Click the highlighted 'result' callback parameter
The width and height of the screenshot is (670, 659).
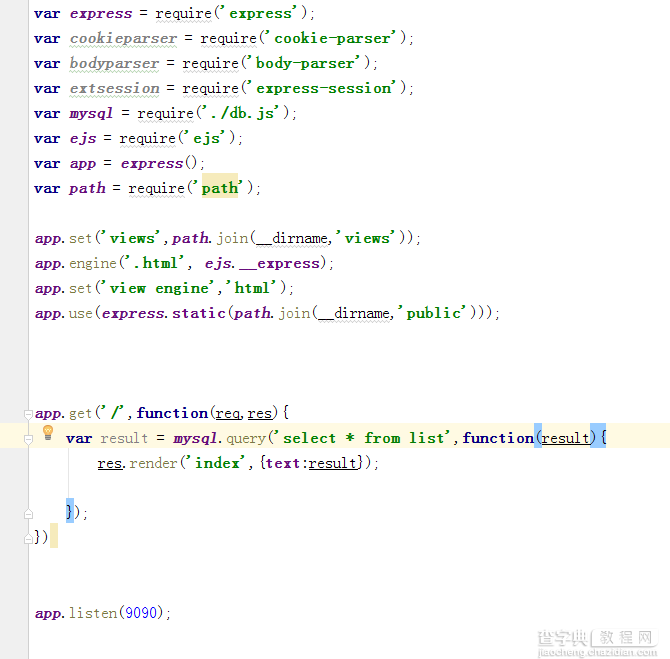click(565, 438)
